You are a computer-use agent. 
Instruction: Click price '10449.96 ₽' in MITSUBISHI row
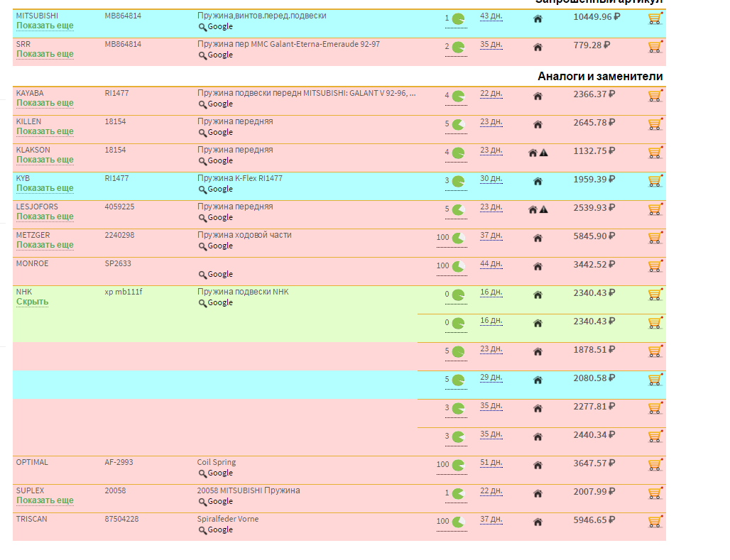coord(596,17)
